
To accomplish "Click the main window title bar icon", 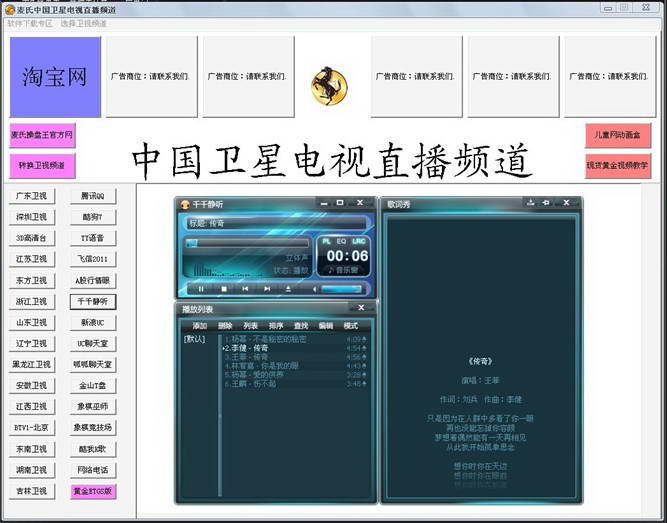I will pos(10,9).
